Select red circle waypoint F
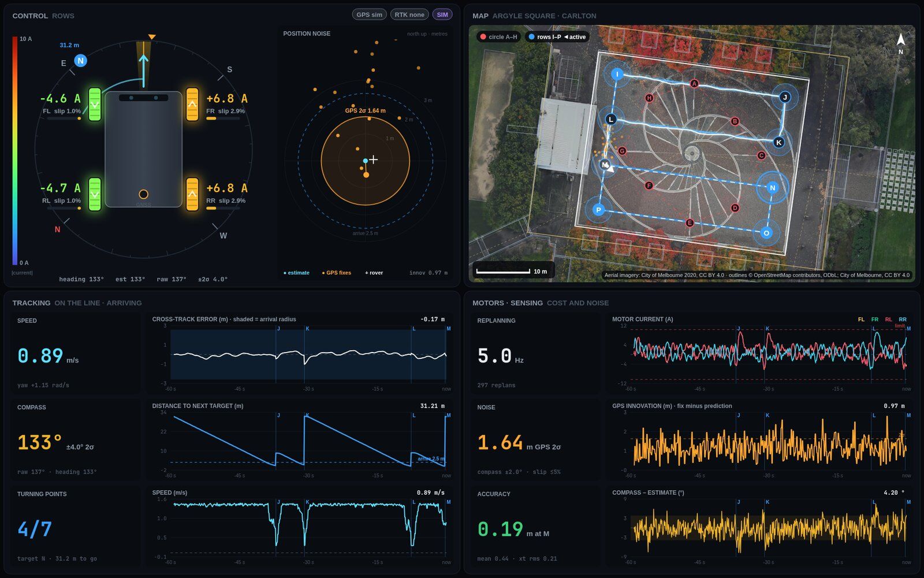 pos(649,186)
